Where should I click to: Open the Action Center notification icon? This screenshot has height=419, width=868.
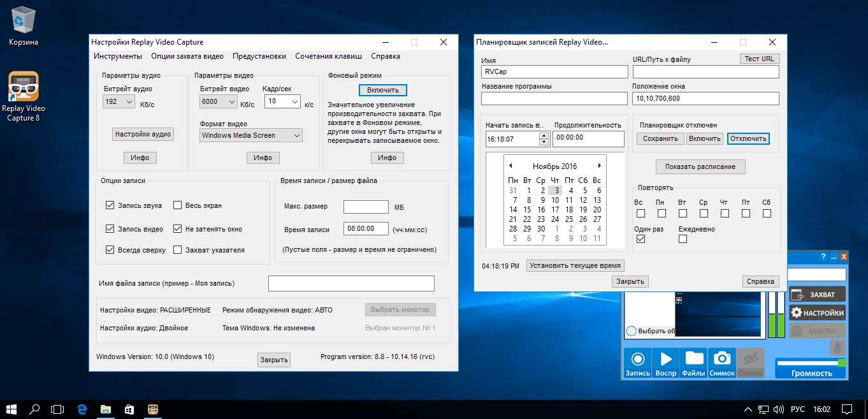(x=846, y=409)
